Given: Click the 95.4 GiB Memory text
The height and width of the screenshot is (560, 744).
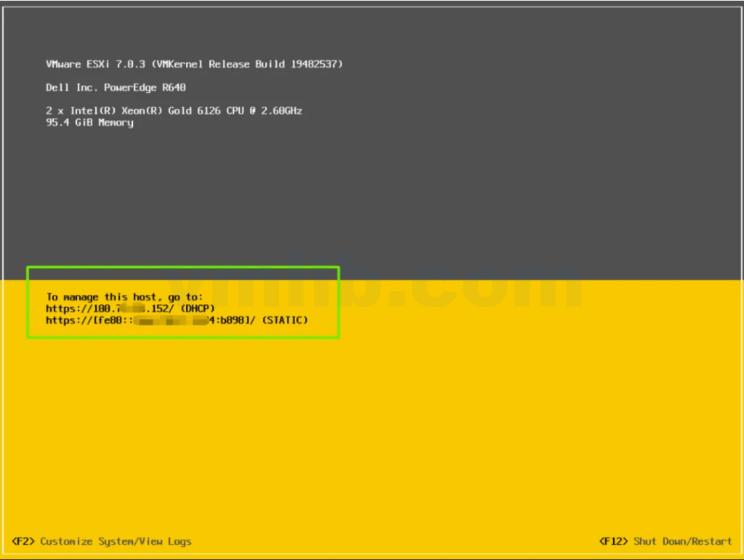Looking at the screenshot, I should [89, 123].
